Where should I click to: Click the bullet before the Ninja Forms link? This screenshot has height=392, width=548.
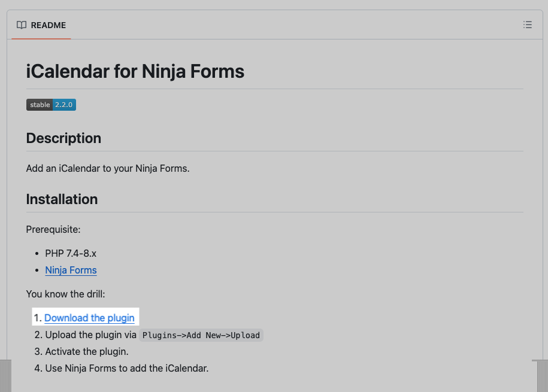pyautogui.click(x=37, y=270)
